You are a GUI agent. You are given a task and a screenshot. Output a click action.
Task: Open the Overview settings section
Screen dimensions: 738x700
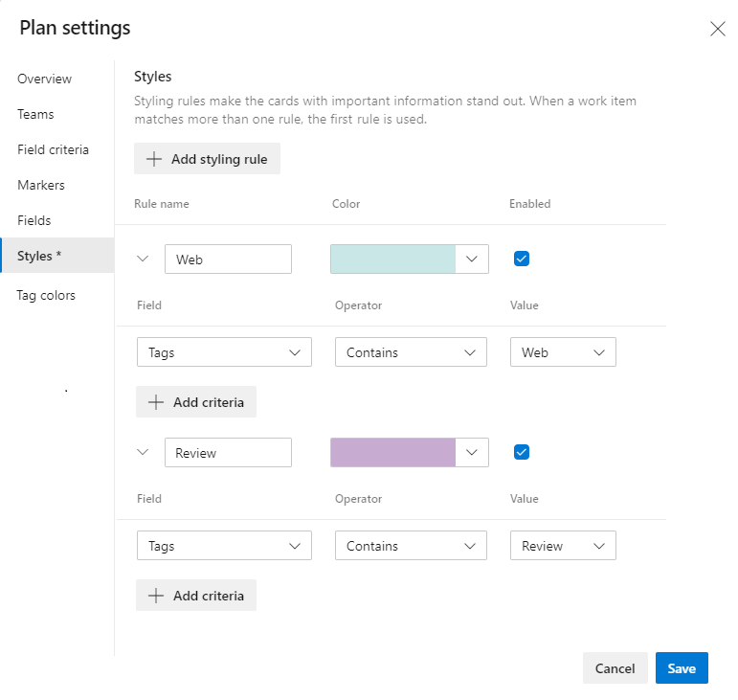(x=45, y=79)
